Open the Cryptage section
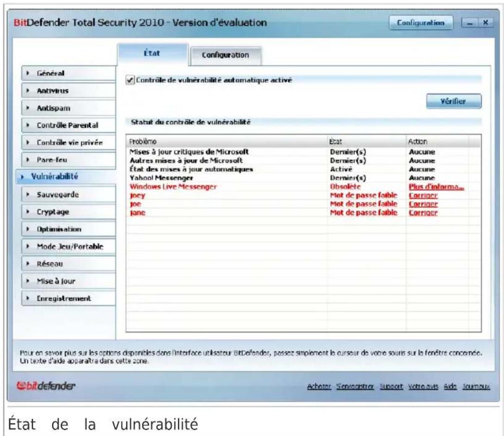The height and width of the screenshot is (436, 504). (68, 212)
